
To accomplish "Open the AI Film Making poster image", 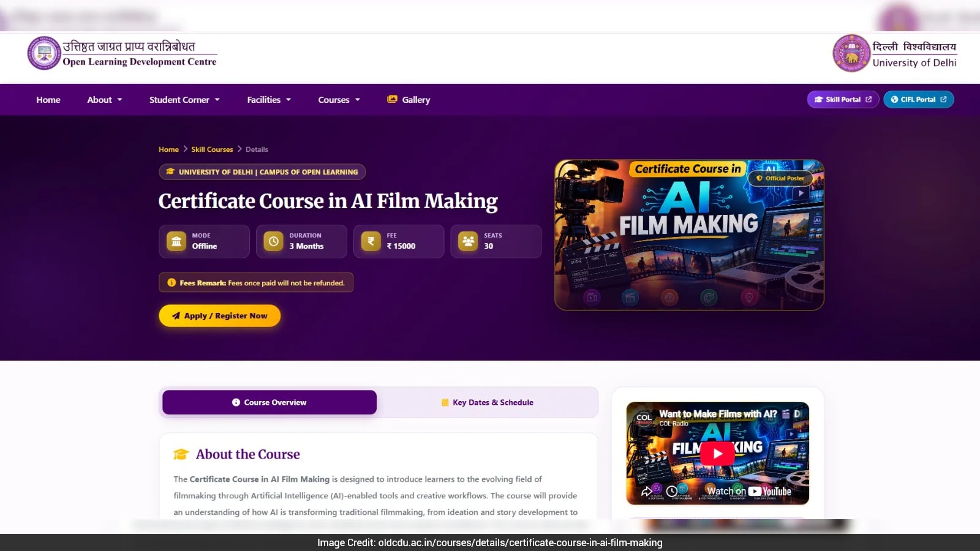I will (x=689, y=235).
